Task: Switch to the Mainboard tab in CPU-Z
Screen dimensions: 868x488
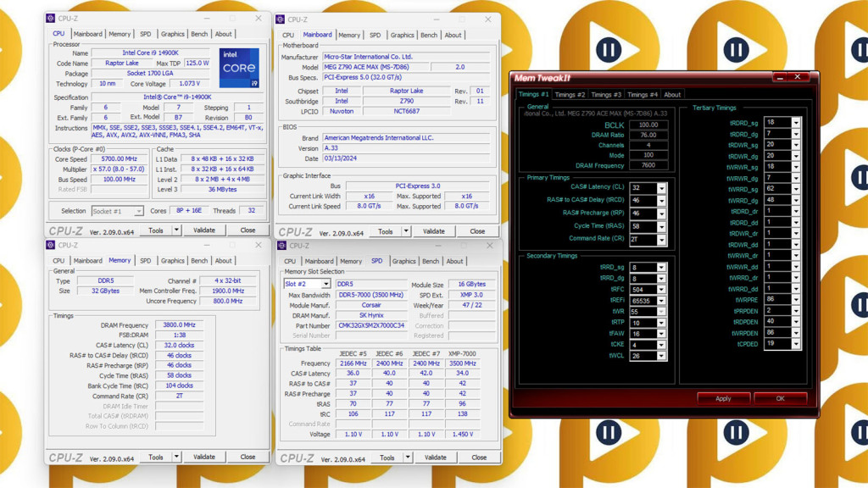Action: (x=88, y=34)
